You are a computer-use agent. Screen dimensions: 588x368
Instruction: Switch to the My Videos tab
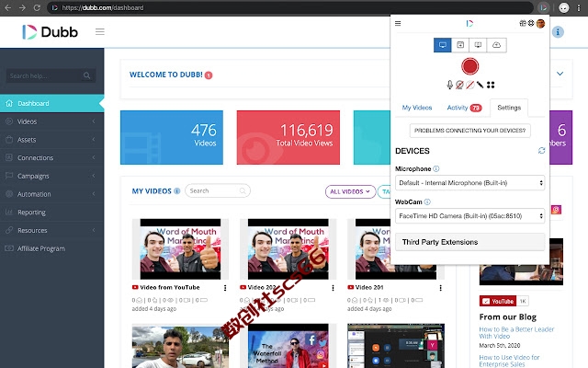tap(417, 108)
